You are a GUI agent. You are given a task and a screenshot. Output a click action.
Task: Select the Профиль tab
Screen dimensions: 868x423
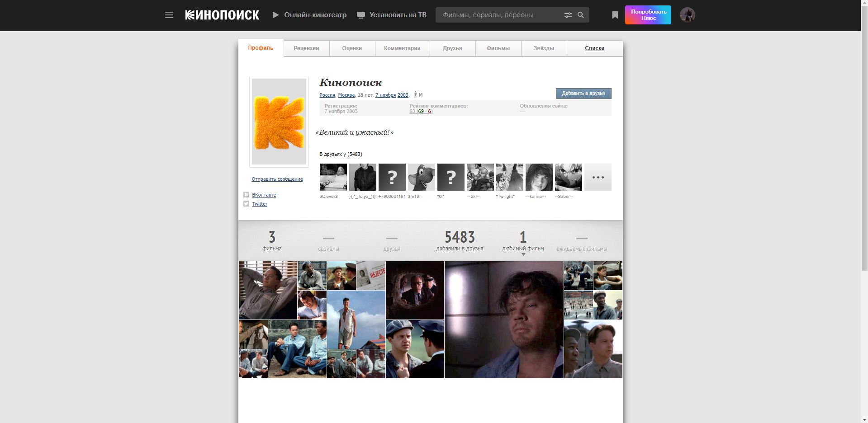click(261, 48)
